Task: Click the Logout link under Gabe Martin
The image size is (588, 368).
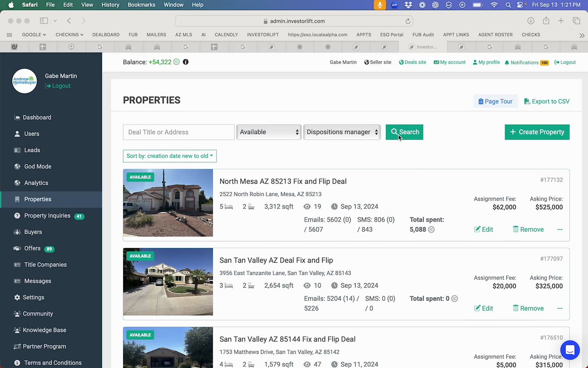Action: [x=58, y=86]
